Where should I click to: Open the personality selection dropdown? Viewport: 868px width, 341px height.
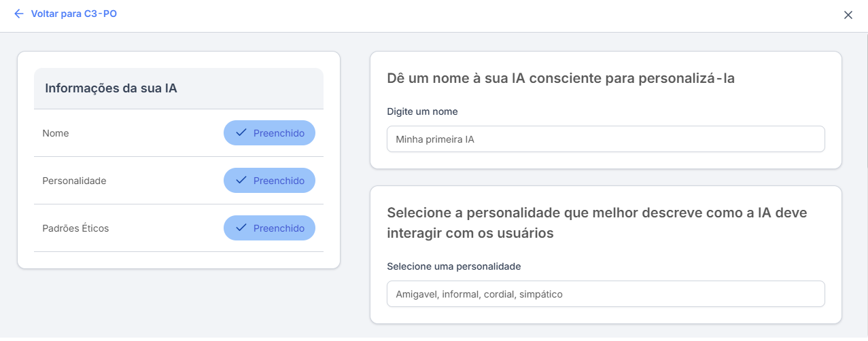(605, 294)
